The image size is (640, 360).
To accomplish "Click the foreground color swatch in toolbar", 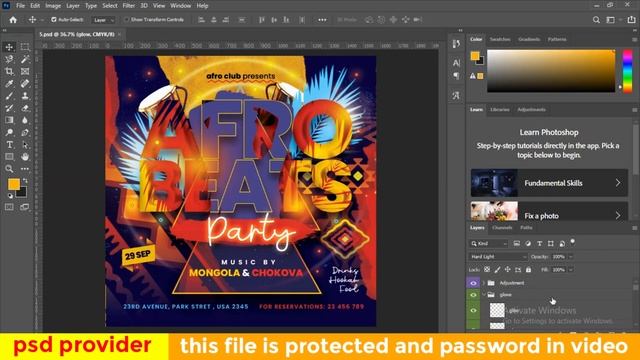I will (x=13, y=184).
